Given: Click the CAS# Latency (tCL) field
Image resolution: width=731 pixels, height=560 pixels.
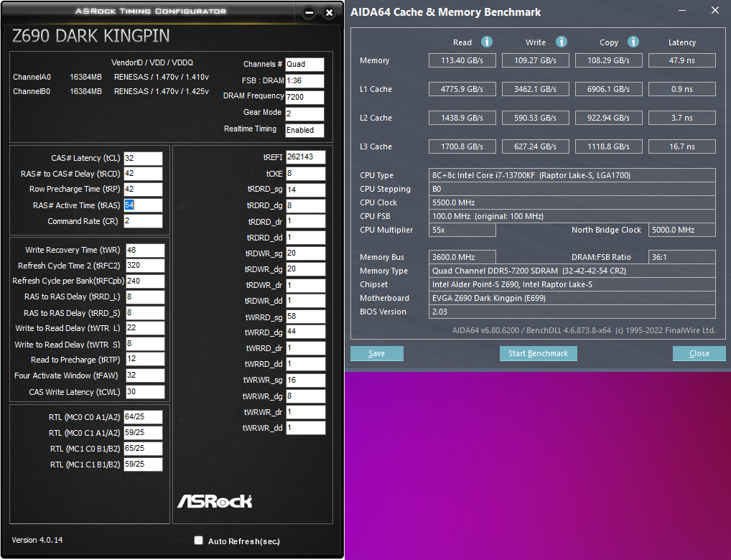Looking at the screenshot, I should 143,158.
